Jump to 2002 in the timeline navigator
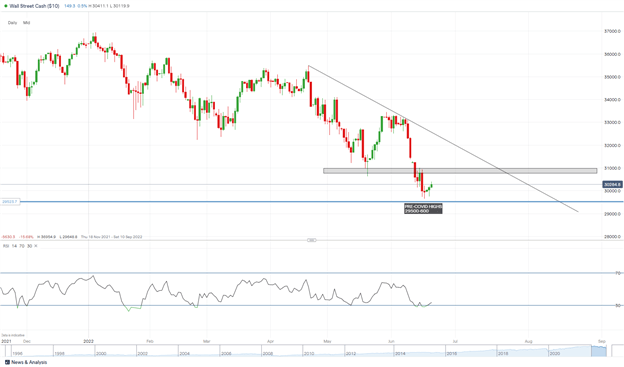 pyautogui.click(x=142, y=353)
